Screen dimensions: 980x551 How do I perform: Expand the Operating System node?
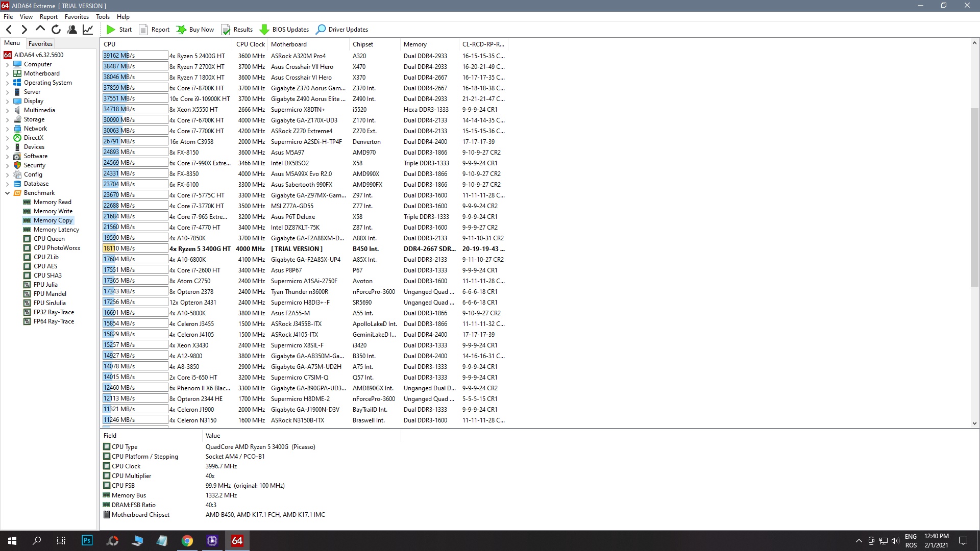(7, 83)
